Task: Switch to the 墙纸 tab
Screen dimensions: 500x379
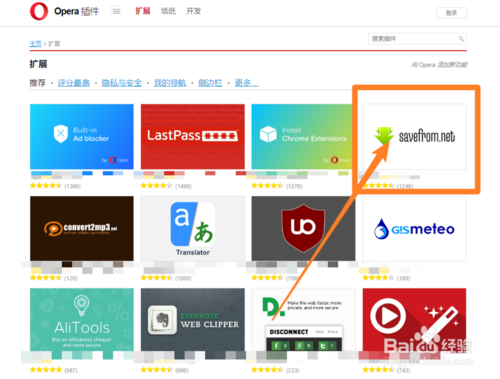Action: pyautogui.click(x=168, y=11)
